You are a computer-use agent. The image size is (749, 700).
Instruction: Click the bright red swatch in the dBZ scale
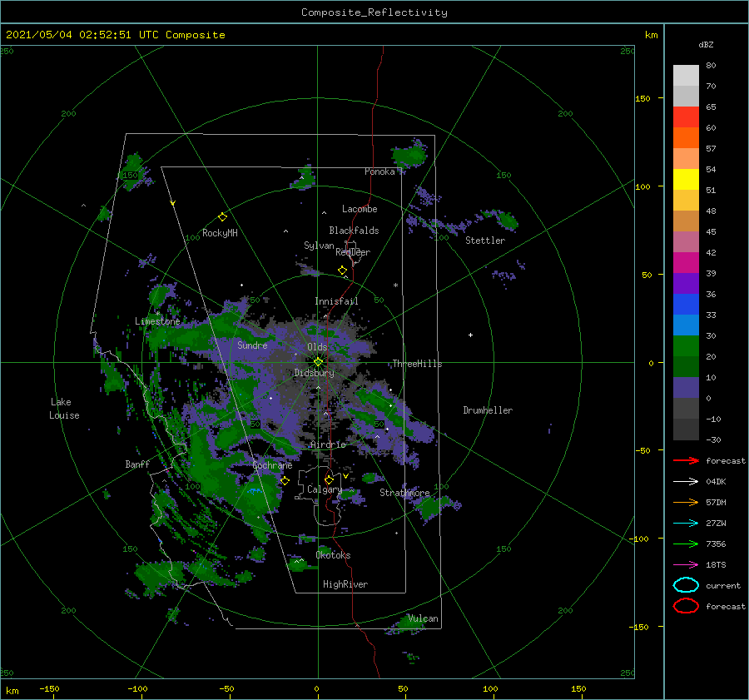(x=686, y=117)
